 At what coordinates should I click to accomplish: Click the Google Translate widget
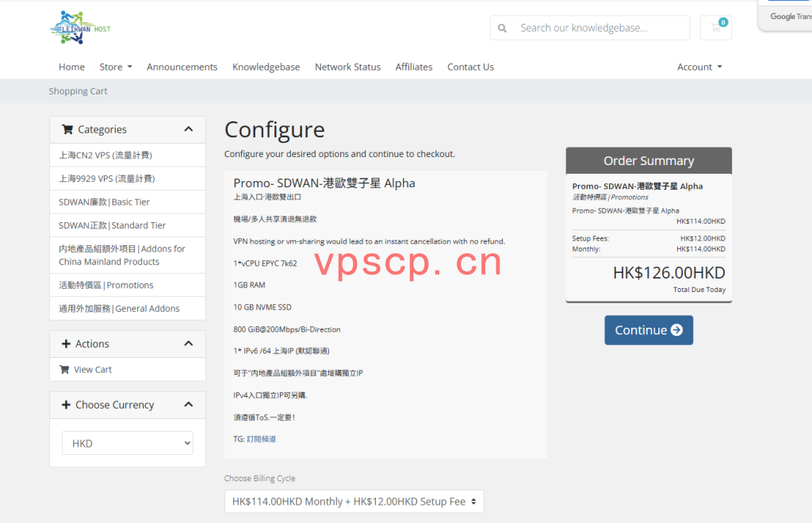point(786,16)
